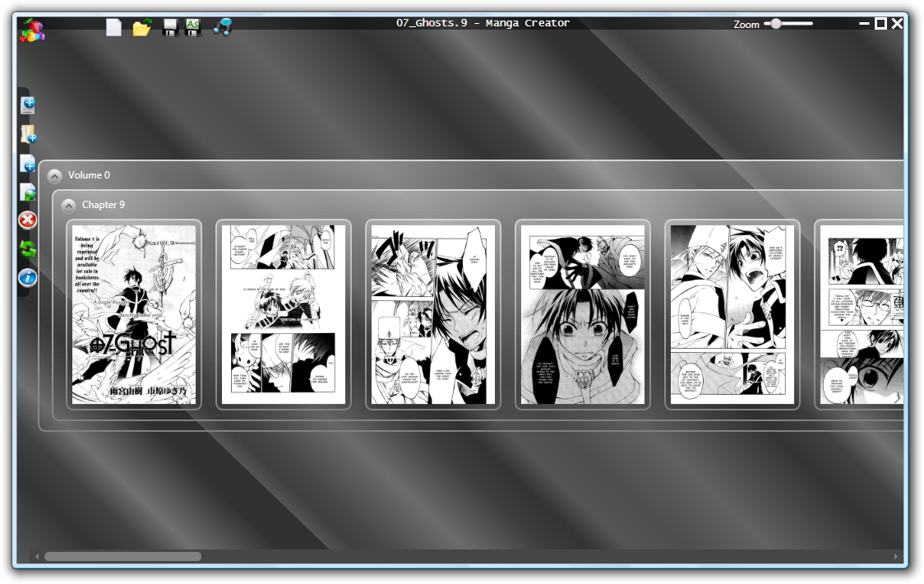
Task: Collapse the Volume 0 section
Action: coord(54,175)
